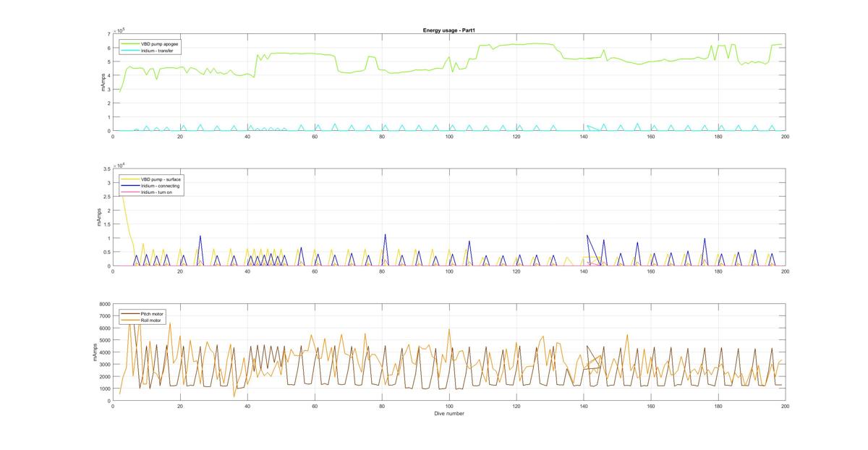Screen dimensions: 868x450
Task: Select 'Roll motor' legend entry
Action: (151, 320)
